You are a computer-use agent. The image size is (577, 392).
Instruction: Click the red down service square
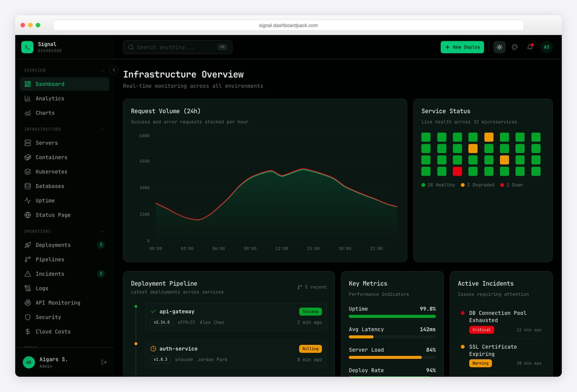tap(457, 171)
